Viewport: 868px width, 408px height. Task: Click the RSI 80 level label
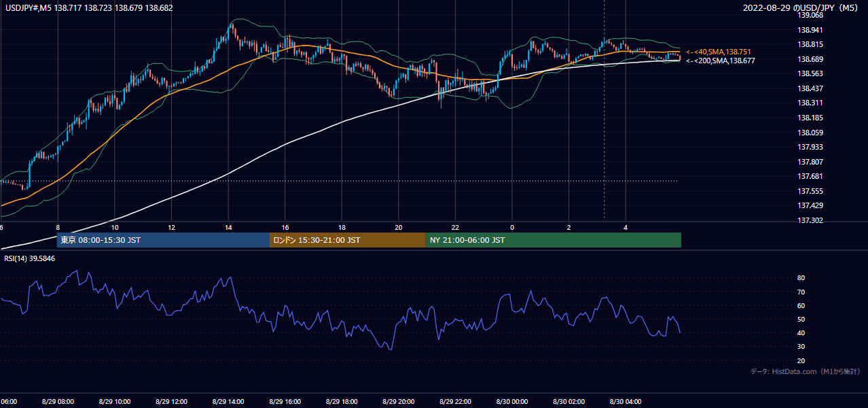coord(801,278)
